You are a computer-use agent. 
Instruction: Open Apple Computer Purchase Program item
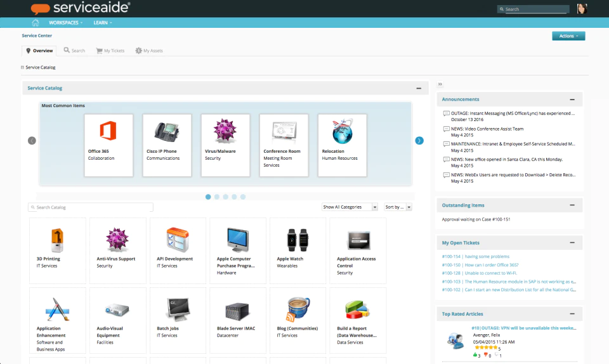[x=238, y=250]
